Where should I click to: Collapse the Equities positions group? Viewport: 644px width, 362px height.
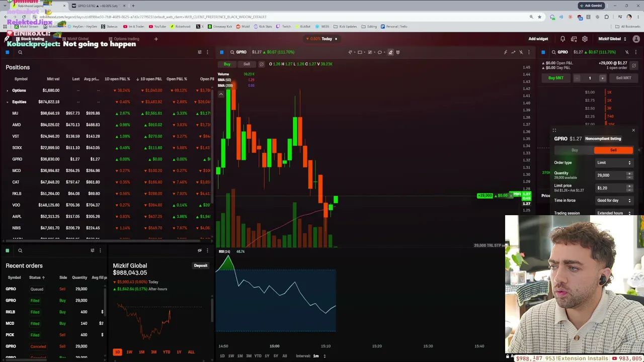(x=8, y=102)
